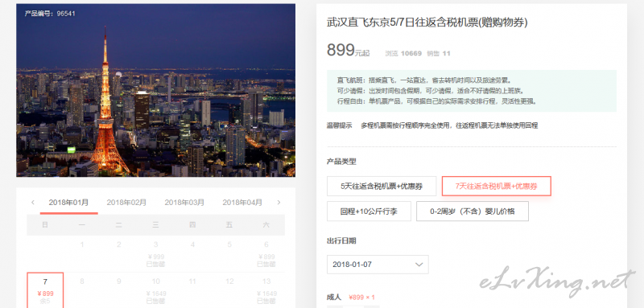The image size is (644, 308).
Task: Click January 10 date cell ¥1649
Action: pos(155,290)
